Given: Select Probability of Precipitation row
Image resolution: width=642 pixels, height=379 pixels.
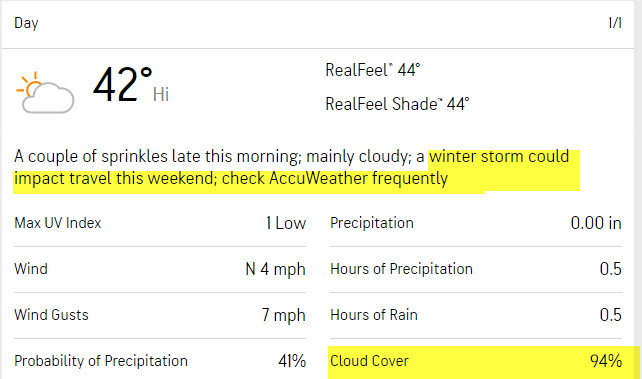Looking at the screenshot, I should point(160,361).
